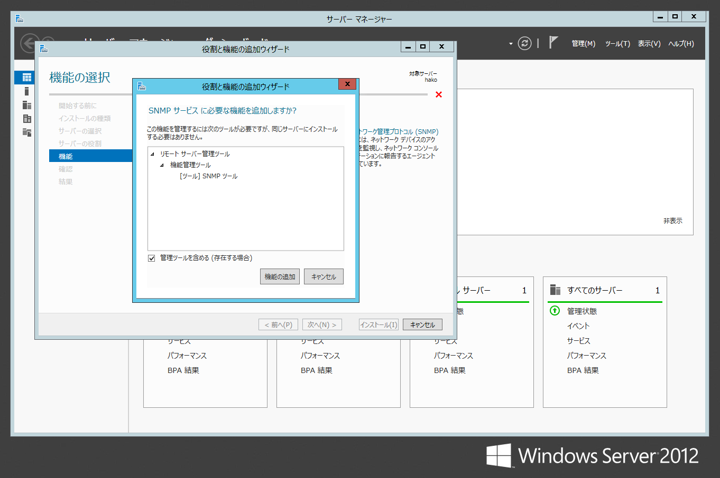
Task: Click すべてのサーバー tile title
Action: 595,290
